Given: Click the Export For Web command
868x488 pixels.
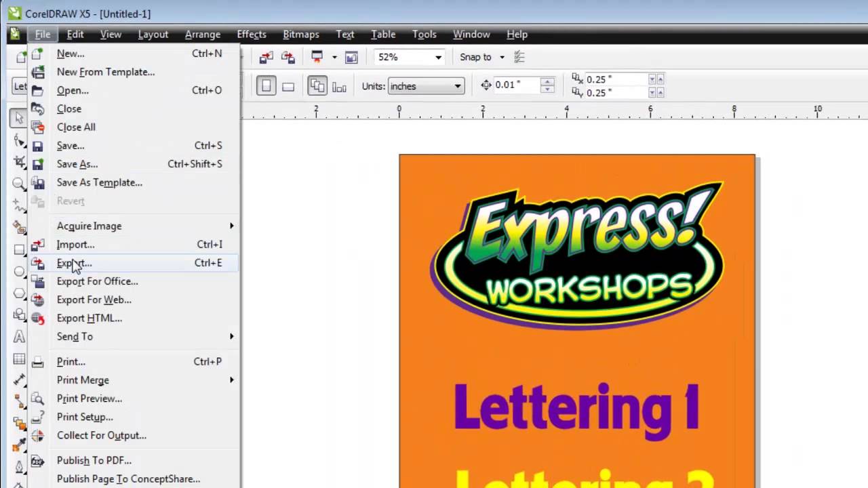Looking at the screenshot, I should [94, 300].
